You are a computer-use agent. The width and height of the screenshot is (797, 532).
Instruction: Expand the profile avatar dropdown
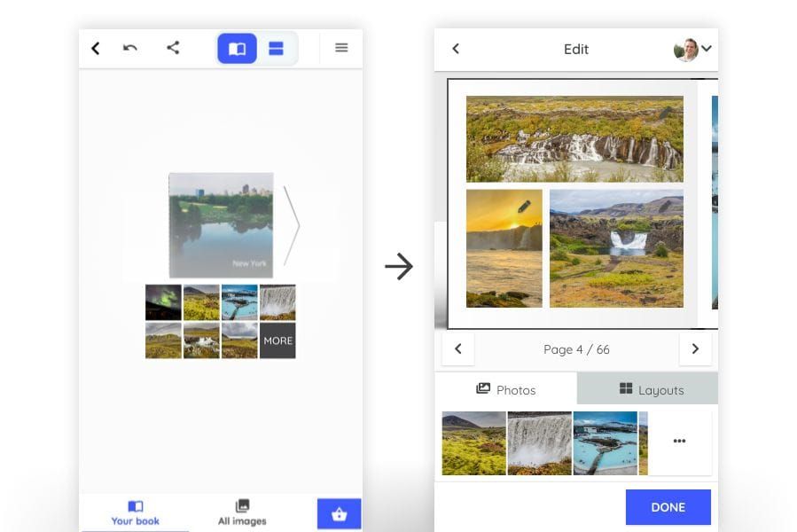pyautogui.click(x=693, y=50)
